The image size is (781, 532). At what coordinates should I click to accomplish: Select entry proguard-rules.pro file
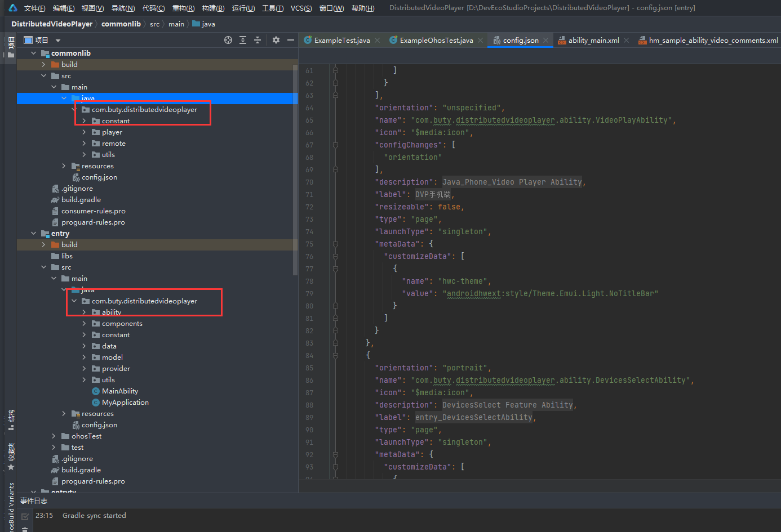93,481
